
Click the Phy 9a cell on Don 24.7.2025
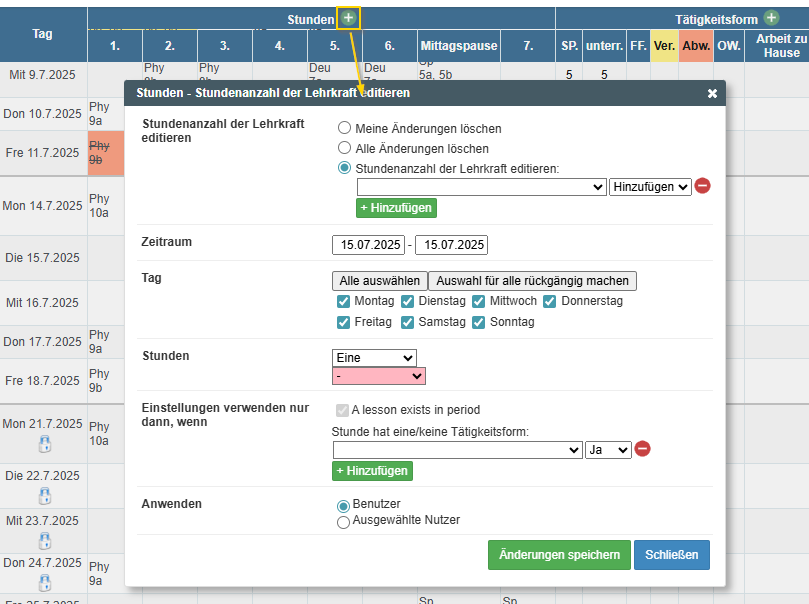(106, 574)
